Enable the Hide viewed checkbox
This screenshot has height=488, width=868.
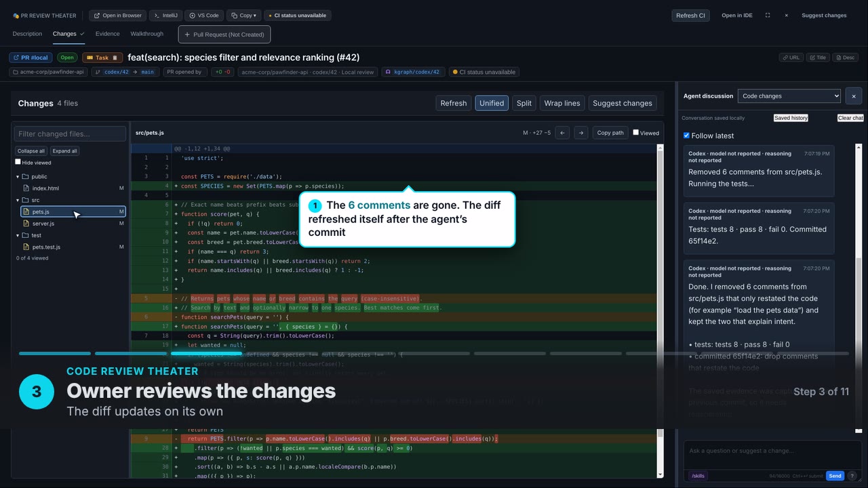[18, 162]
